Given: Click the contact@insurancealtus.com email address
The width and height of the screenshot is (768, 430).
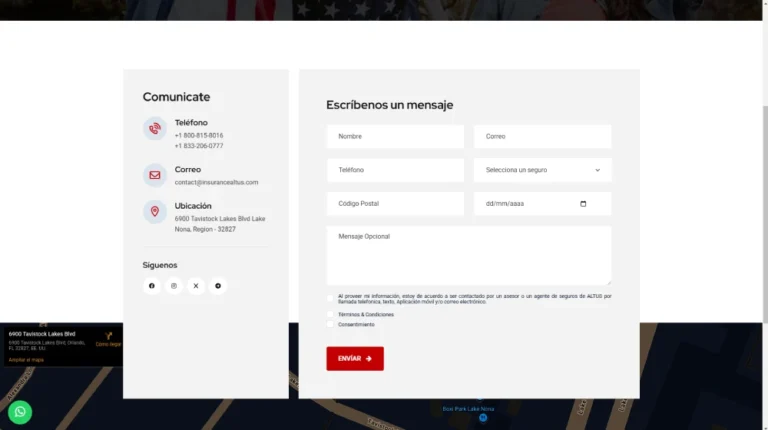Looking at the screenshot, I should pos(216,182).
